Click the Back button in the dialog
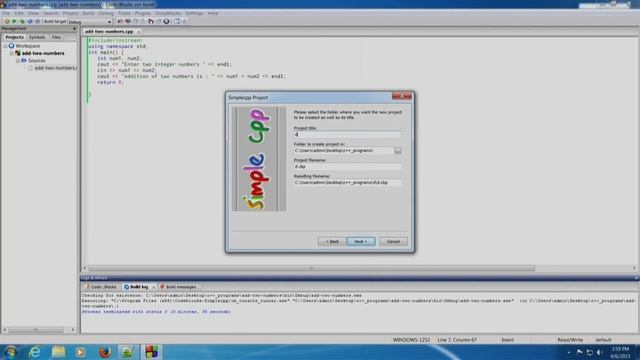640x360 pixels. 332,242
